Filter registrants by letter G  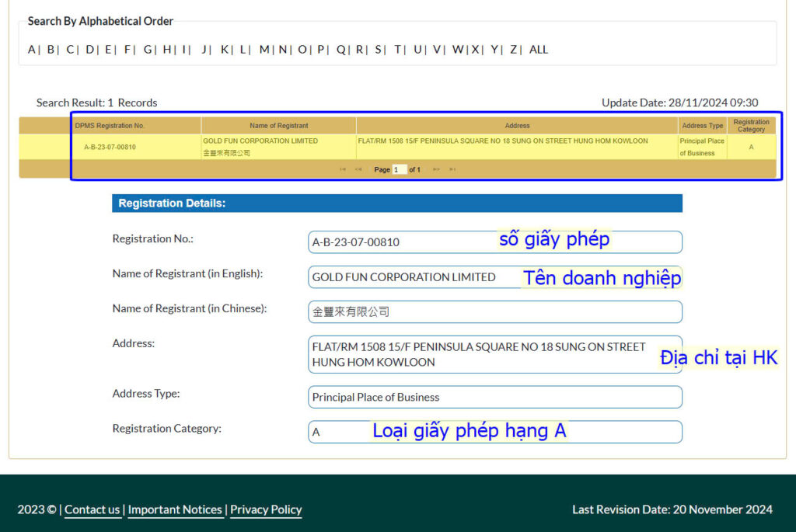pos(148,50)
